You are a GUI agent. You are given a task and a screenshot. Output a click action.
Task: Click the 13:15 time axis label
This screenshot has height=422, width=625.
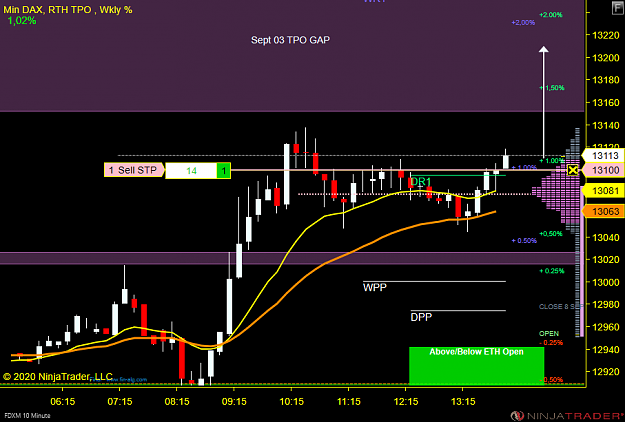click(x=463, y=401)
